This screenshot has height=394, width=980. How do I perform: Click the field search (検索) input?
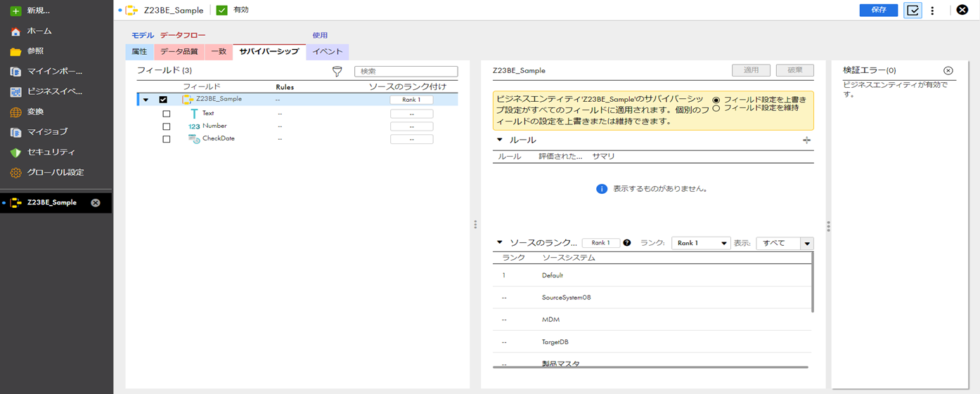point(406,72)
